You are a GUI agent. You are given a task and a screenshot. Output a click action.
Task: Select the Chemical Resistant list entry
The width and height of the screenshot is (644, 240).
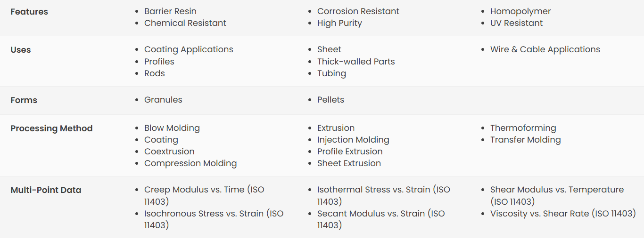coord(185,23)
